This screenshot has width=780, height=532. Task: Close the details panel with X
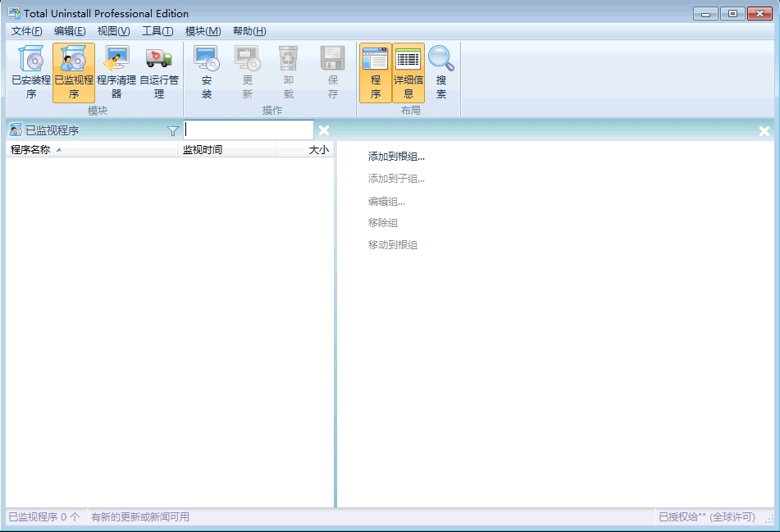764,131
